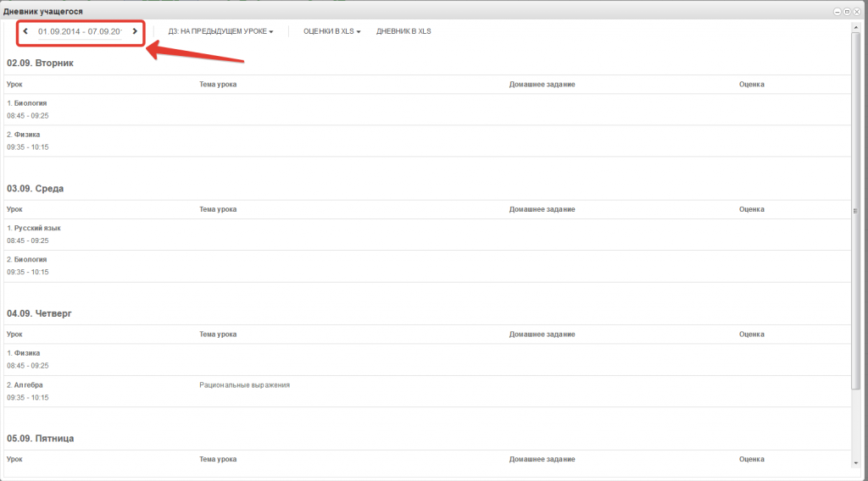Select the 05.09. Пятница day heading
This screenshot has height=481, width=868.
pyautogui.click(x=41, y=439)
